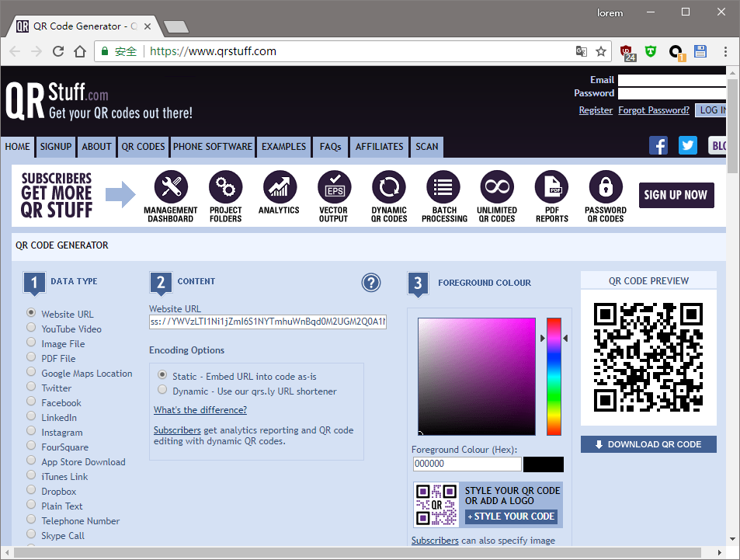Click the Dynamic QR Codes icon
The height and width of the screenshot is (560, 740).
tap(389, 187)
